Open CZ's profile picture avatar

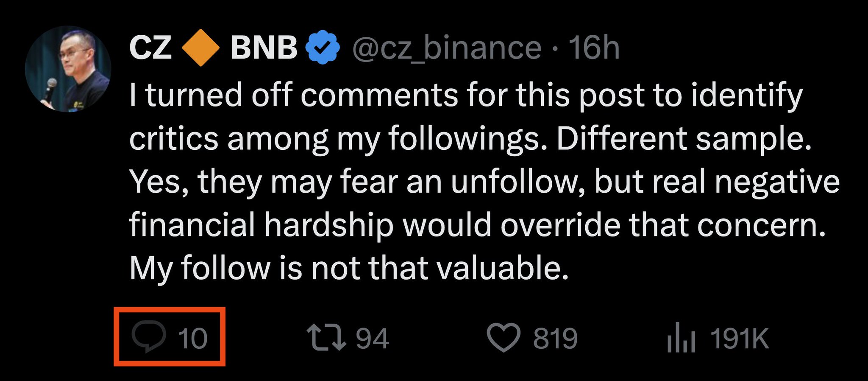click(x=68, y=69)
